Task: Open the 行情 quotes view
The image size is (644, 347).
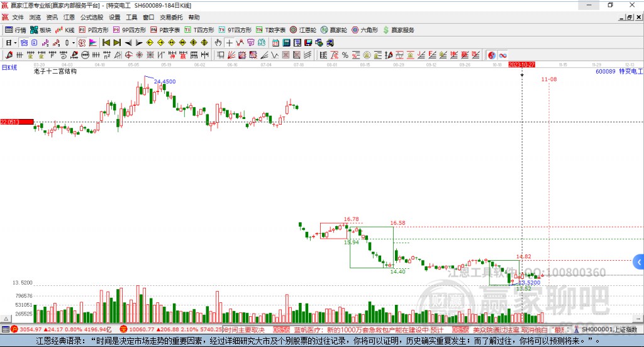Action: (x=16, y=30)
